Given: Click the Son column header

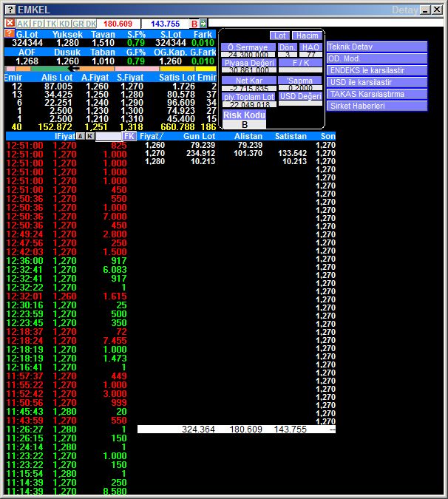Looking at the screenshot, I should coord(327,136).
